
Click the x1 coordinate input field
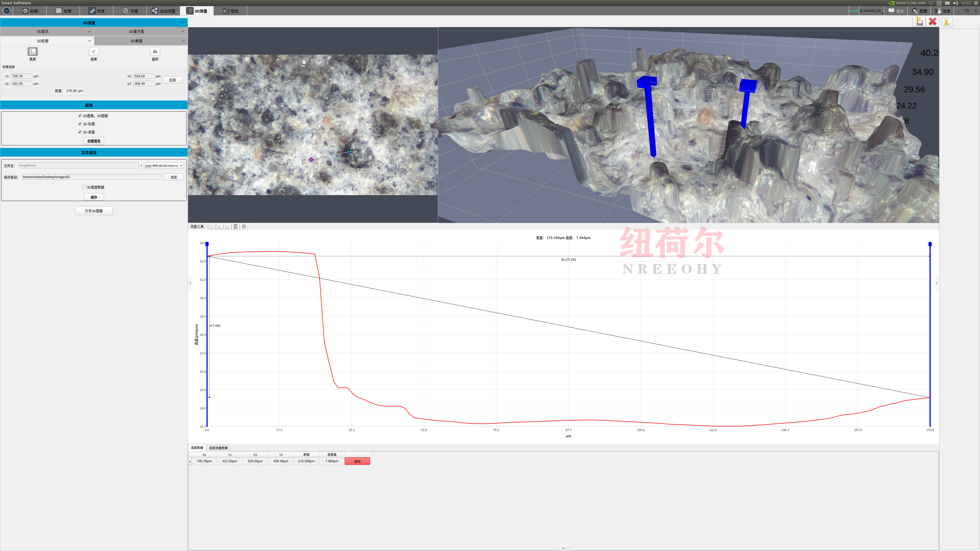click(x=21, y=76)
